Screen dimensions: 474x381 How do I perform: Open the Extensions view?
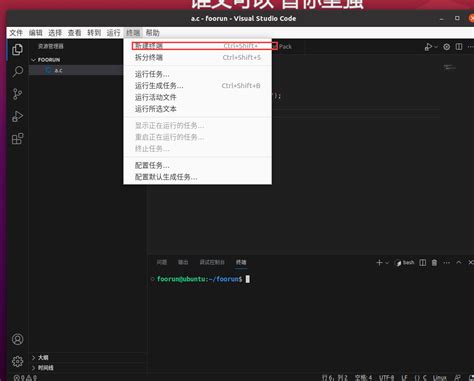[x=17, y=139]
